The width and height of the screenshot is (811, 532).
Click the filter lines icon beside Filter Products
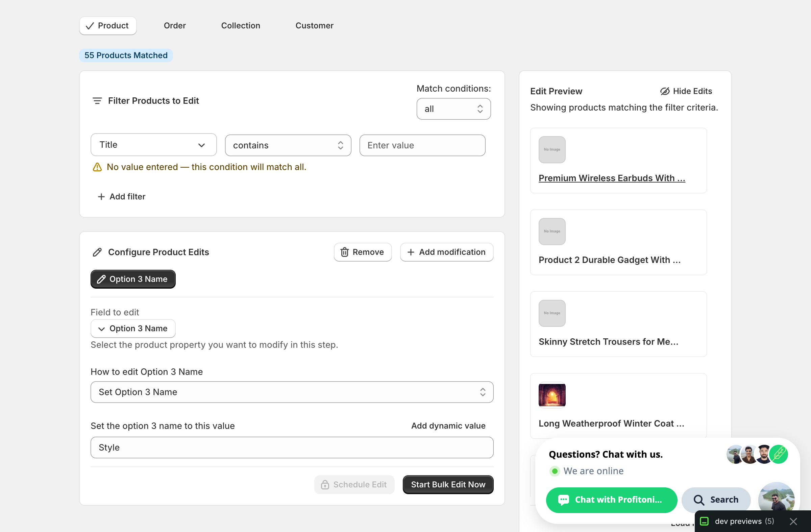click(97, 101)
